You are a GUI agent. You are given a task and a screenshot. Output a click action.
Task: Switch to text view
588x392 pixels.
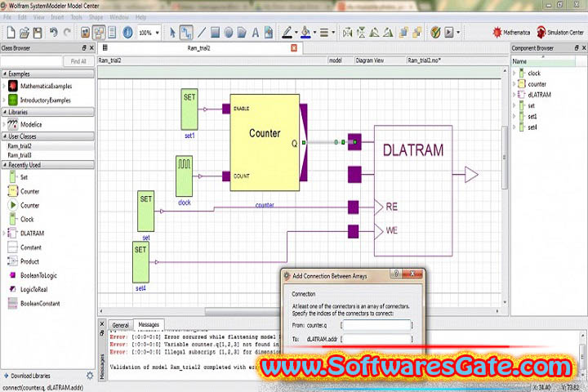(112, 33)
